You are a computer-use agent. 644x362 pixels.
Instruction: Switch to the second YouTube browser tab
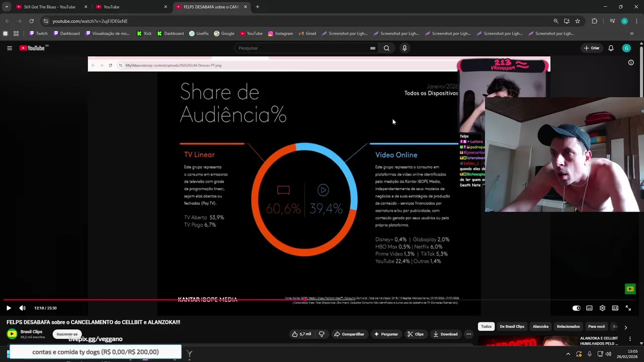pos(130,7)
